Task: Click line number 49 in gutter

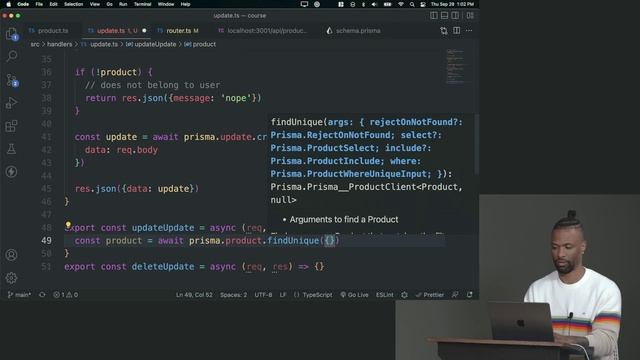Action: click(x=46, y=240)
